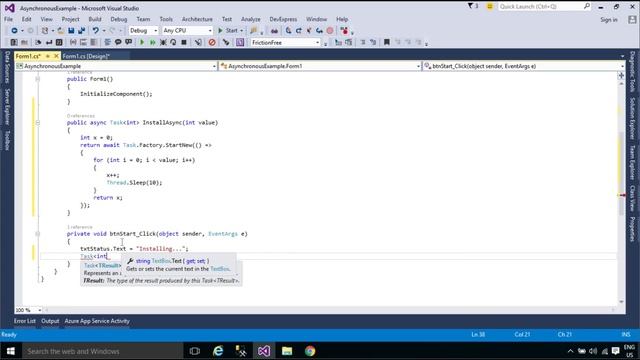The height and width of the screenshot is (360, 640).
Task: Click the green Continue play icon
Action: tap(142, 42)
